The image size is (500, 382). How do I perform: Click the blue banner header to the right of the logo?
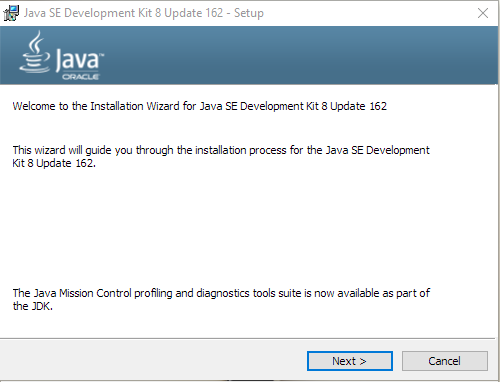click(300, 55)
